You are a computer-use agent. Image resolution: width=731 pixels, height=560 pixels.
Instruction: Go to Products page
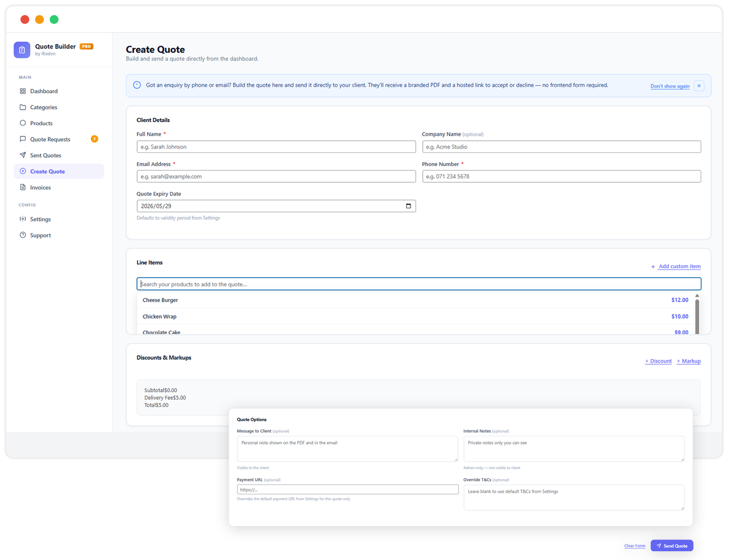coord(58,123)
